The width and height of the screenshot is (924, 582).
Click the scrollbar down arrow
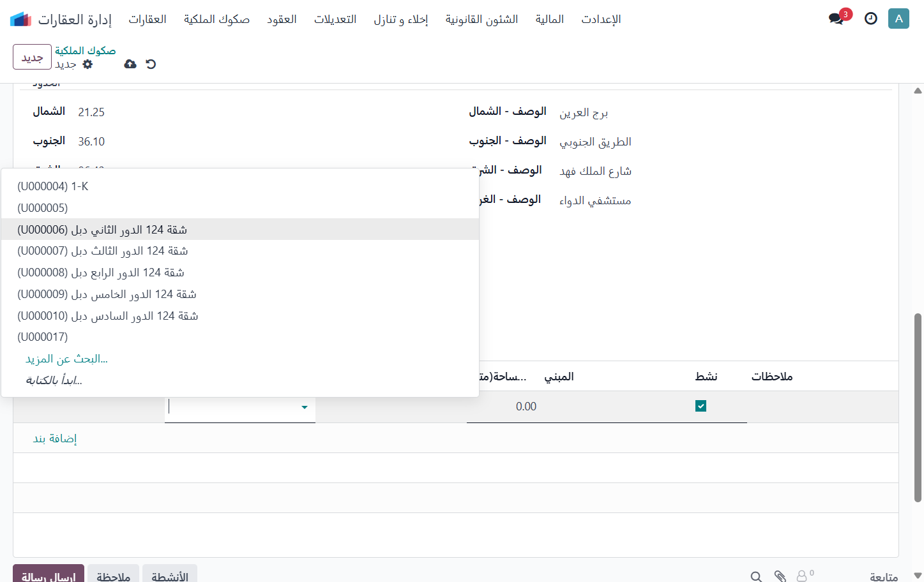tap(918, 575)
